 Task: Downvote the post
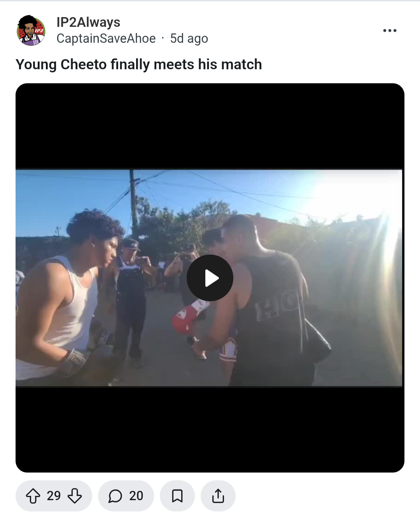[x=75, y=496]
